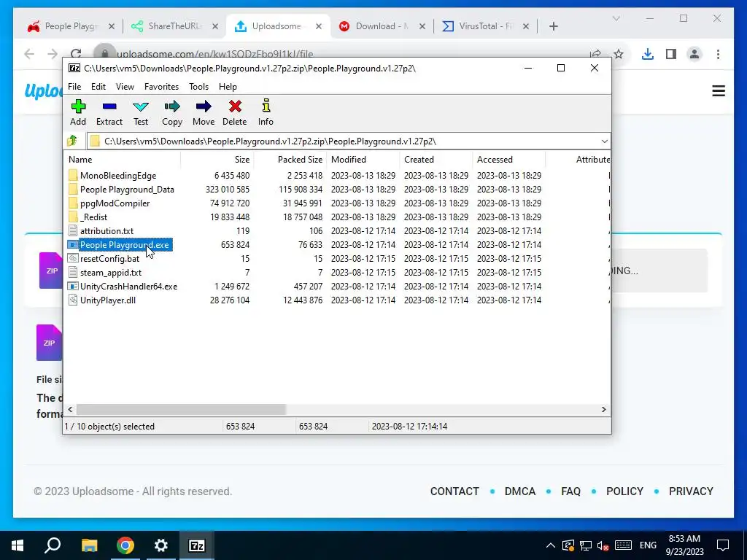Select the People Playground_Data folder

click(x=127, y=190)
